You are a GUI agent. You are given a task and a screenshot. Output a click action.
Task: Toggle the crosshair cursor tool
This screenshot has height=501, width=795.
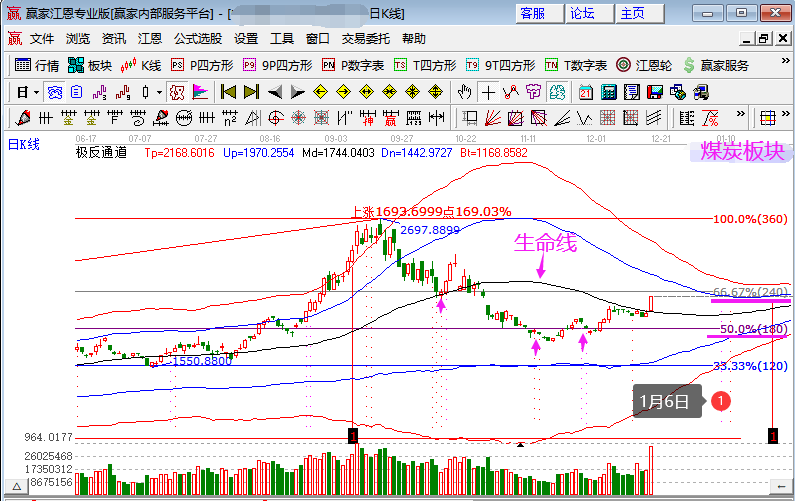tap(488, 92)
